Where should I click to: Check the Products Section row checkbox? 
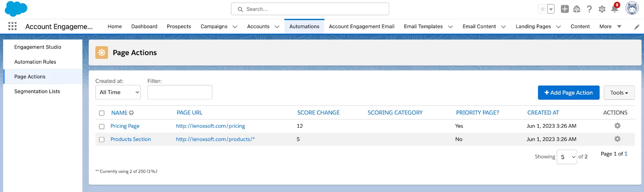(x=102, y=140)
